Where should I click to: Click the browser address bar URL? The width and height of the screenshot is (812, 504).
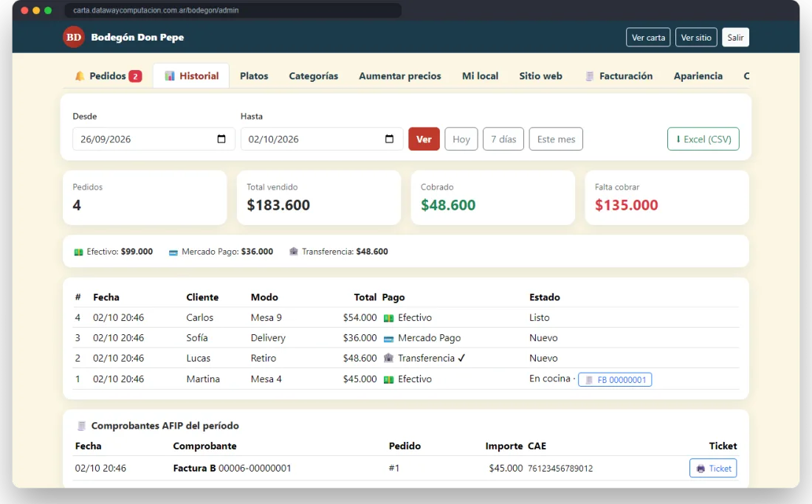(x=156, y=10)
